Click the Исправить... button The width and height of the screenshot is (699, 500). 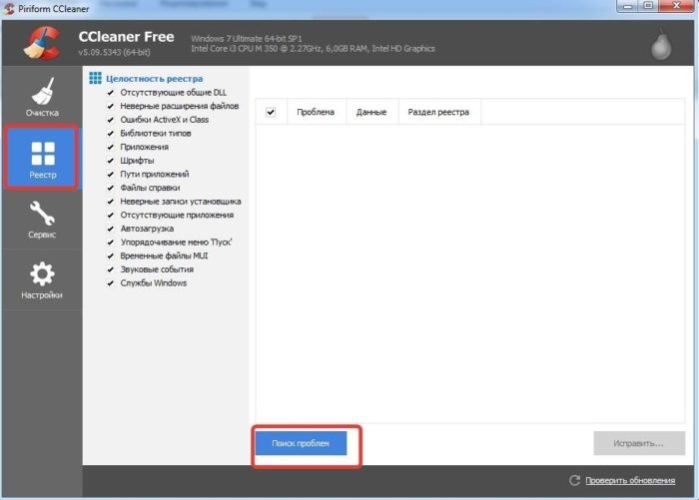pyautogui.click(x=639, y=443)
